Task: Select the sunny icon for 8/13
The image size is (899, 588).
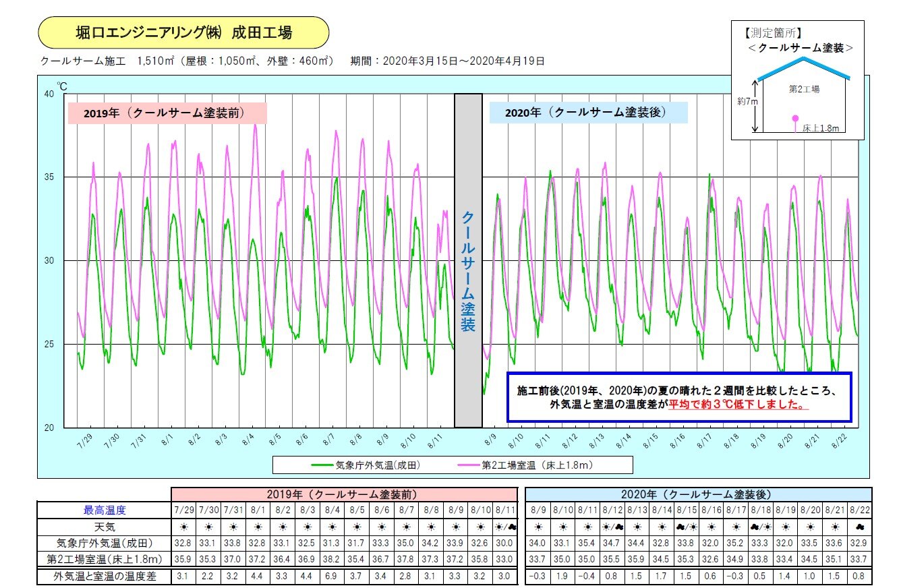Action: click(637, 527)
